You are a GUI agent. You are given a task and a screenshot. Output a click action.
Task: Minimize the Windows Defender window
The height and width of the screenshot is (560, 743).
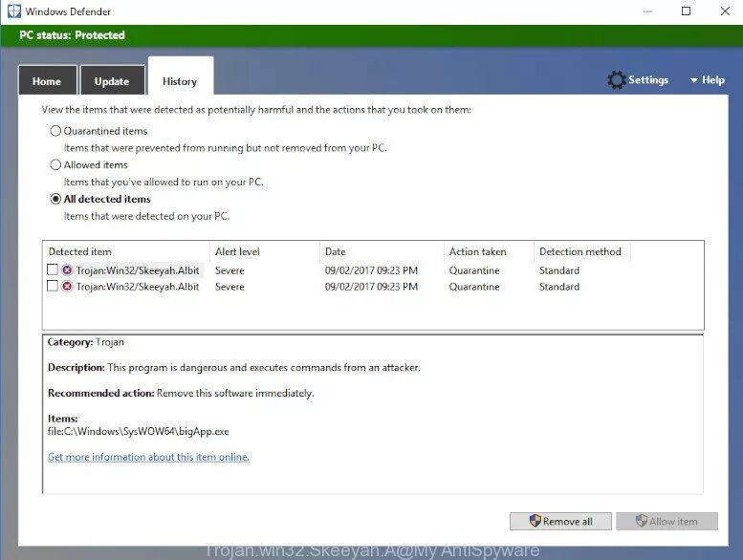pyautogui.click(x=647, y=11)
